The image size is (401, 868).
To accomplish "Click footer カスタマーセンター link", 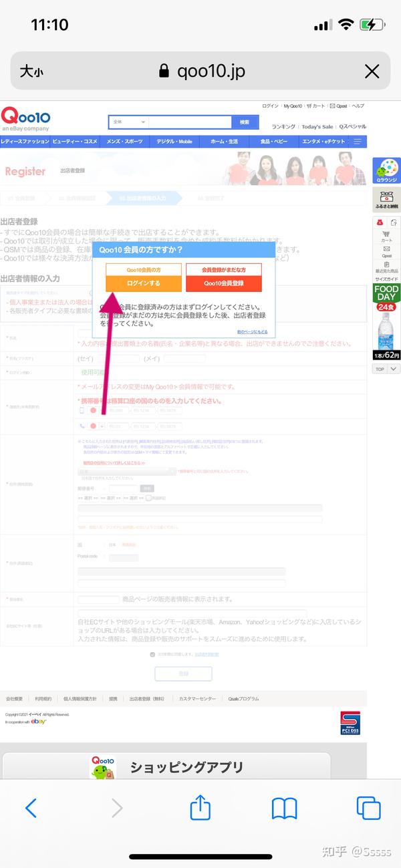I will click(x=197, y=698).
